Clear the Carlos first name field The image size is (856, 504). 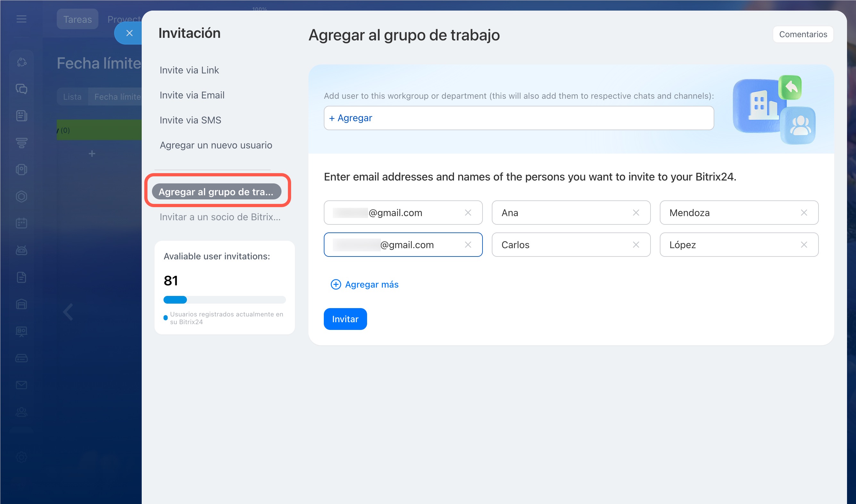(636, 245)
